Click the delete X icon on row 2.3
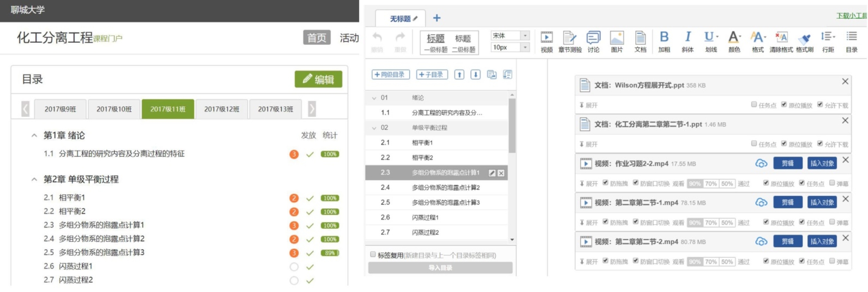The height and width of the screenshot is (292, 868). (x=501, y=173)
